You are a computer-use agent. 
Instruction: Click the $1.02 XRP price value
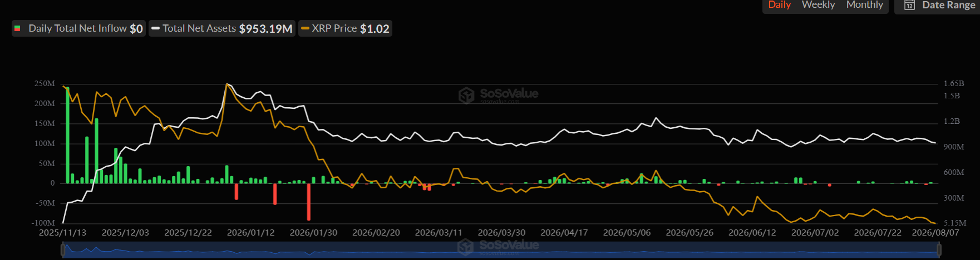375,29
